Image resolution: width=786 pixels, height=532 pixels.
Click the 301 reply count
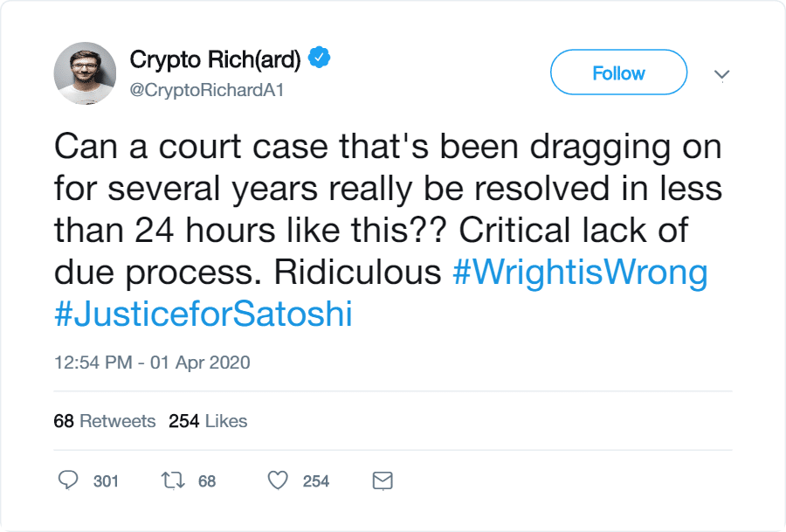(x=106, y=480)
